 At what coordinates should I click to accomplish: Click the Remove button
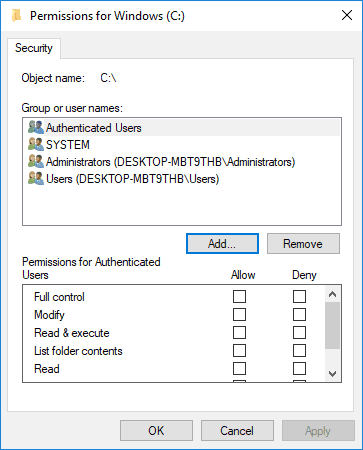pyautogui.click(x=303, y=244)
